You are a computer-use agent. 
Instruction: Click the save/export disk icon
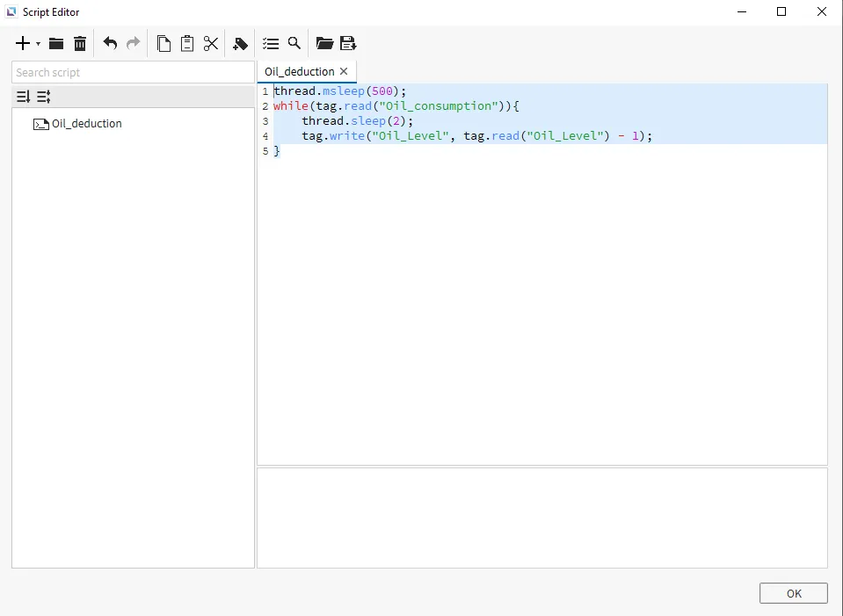pyautogui.click(x=348, y=43)
